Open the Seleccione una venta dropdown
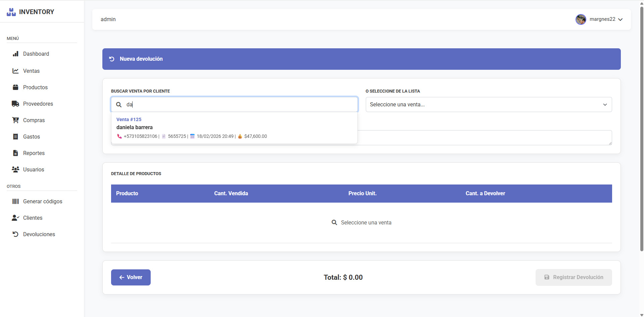644x317 pixels. tap(488, 105)
